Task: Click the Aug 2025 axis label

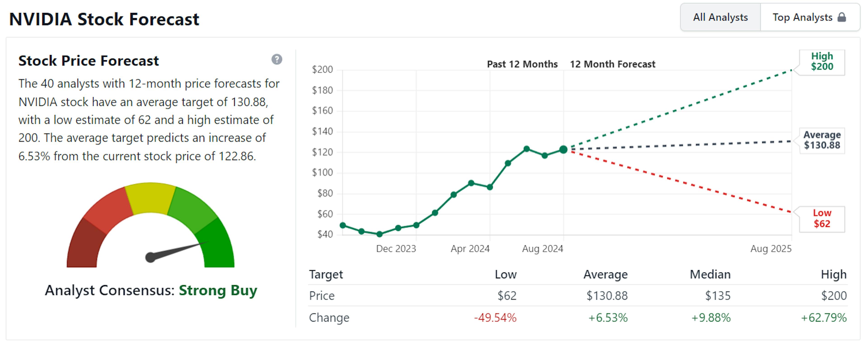Action: (771, 249)
